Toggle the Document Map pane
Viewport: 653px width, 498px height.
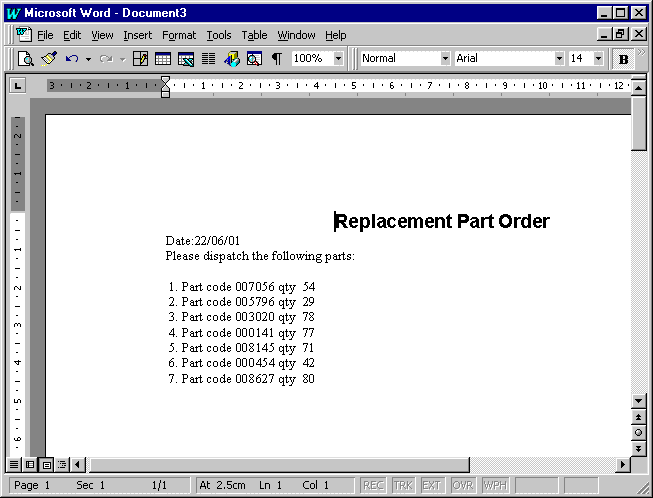click(x=254, y=59)
